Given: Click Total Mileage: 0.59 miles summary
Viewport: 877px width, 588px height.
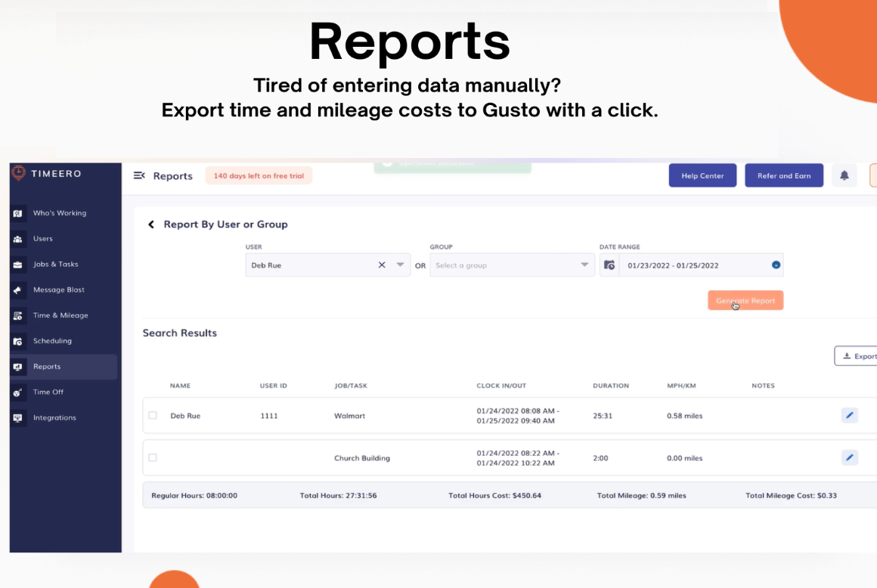Looking at the screenshot, I should 641,495.
